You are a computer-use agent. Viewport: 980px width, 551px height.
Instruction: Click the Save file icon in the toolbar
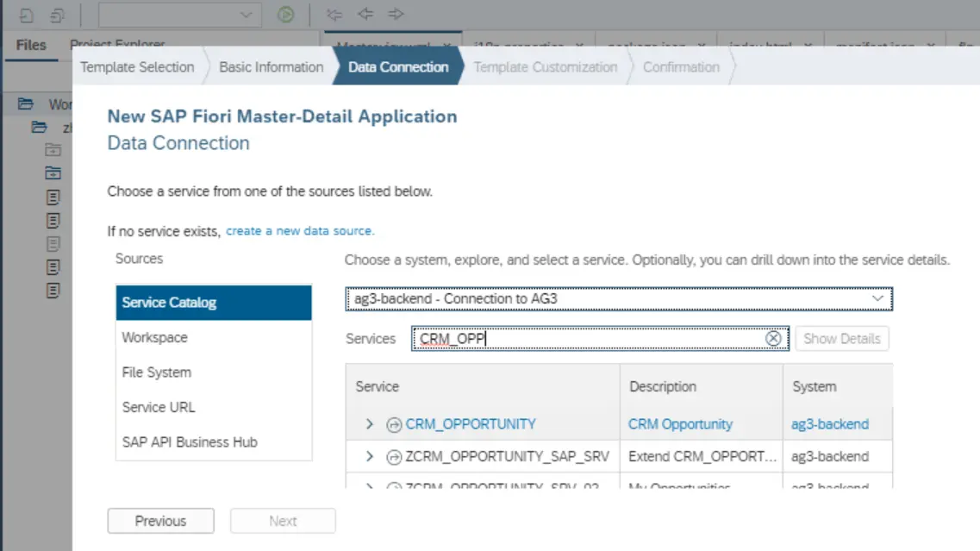click(26, 15)
